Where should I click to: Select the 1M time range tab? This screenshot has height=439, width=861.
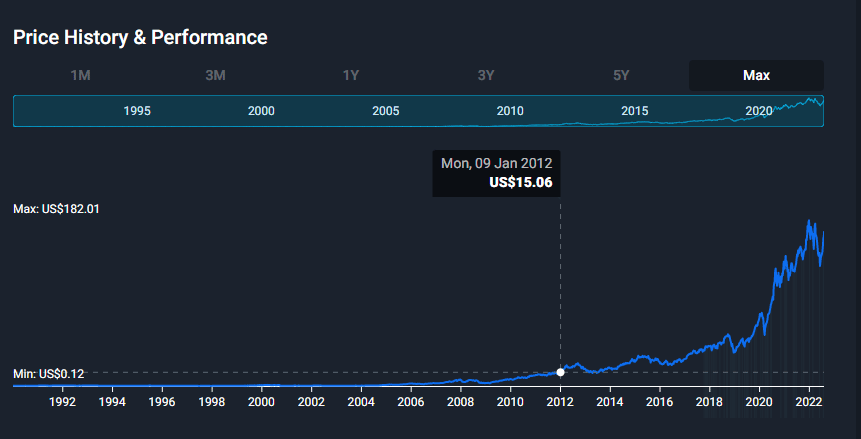tap(81, 75)
